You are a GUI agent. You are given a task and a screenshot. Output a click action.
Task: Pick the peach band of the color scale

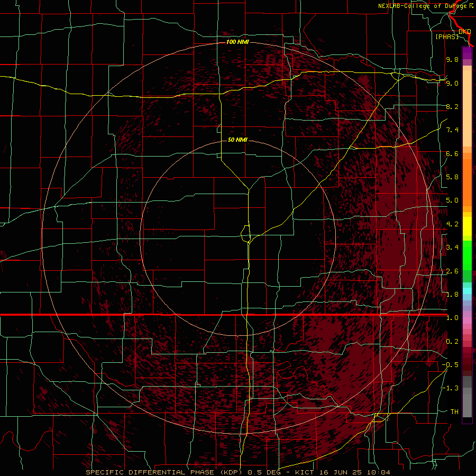467,109
